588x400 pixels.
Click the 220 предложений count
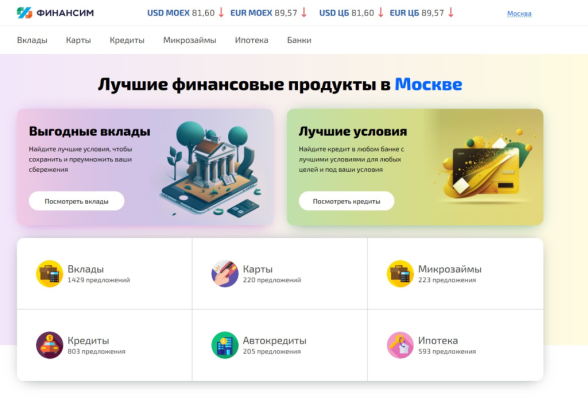[272, 280]
